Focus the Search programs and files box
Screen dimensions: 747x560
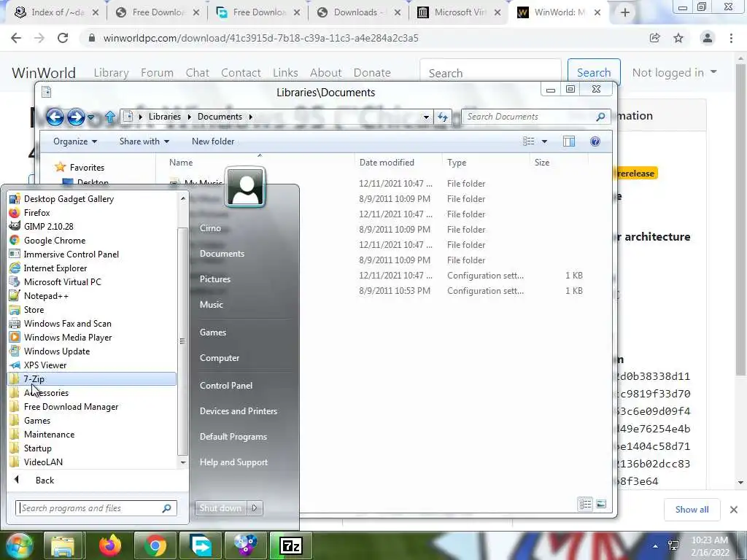click(x=96, y=508)
